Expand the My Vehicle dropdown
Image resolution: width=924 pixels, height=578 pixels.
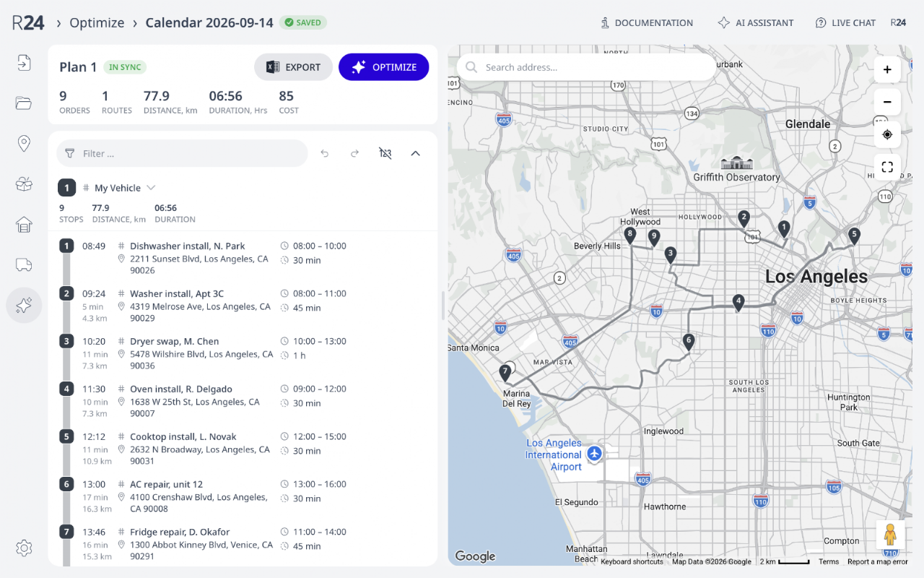click(151, 188)
